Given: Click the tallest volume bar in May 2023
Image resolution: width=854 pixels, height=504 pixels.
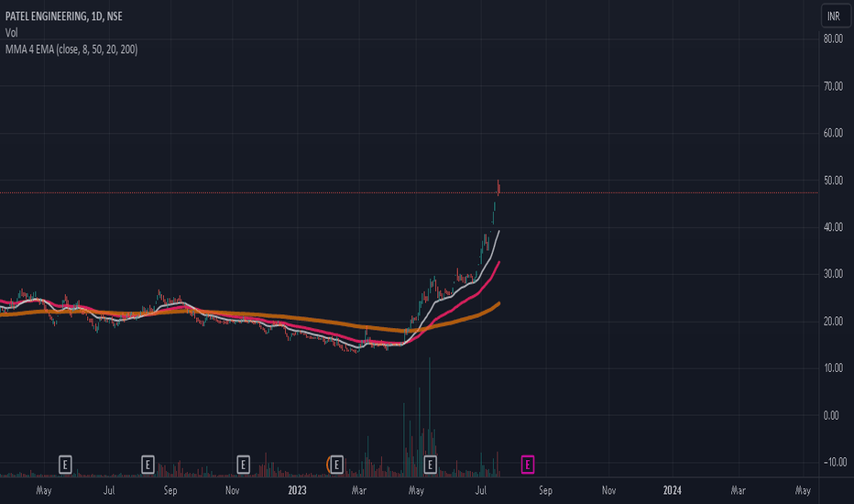Looking at the screenshot, I should click(x=429, y=417).
